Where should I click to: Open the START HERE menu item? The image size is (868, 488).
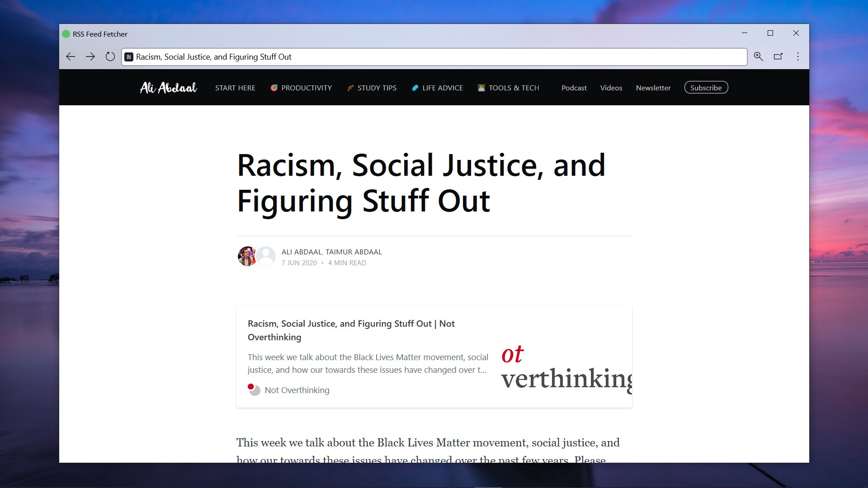(x=235, y=88)
